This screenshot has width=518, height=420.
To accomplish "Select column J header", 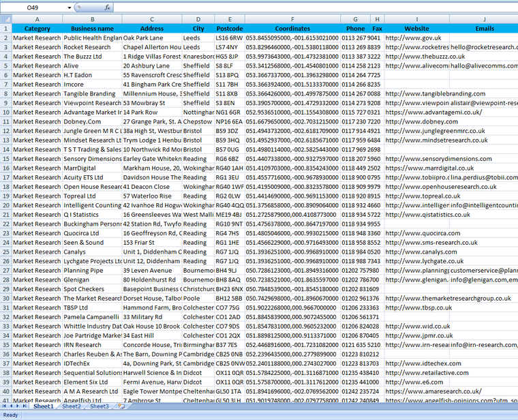I will tap(484, 19).
